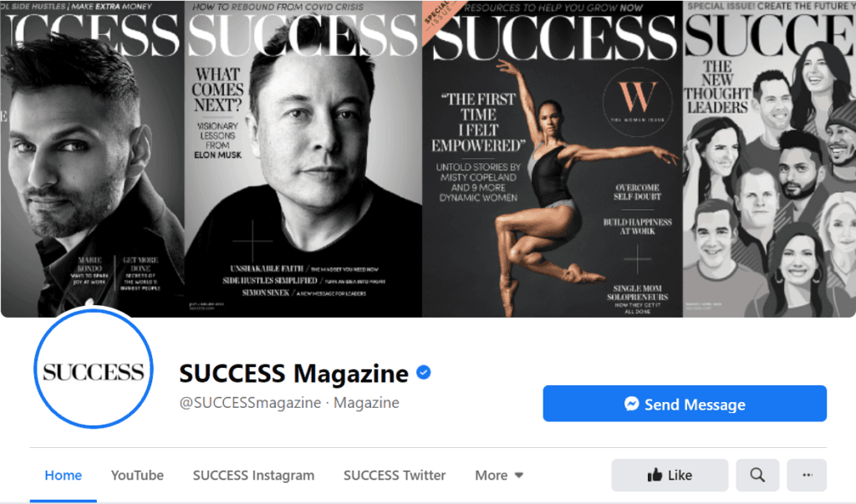Click the @SUCCESSmagazine handle text

[x=250, y=403]
